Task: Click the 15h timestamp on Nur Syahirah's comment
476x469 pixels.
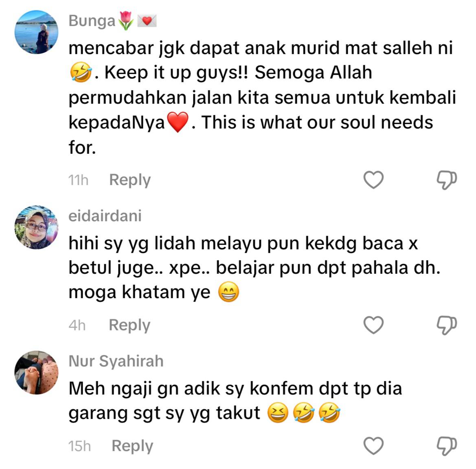Action: tap(79, 446)
